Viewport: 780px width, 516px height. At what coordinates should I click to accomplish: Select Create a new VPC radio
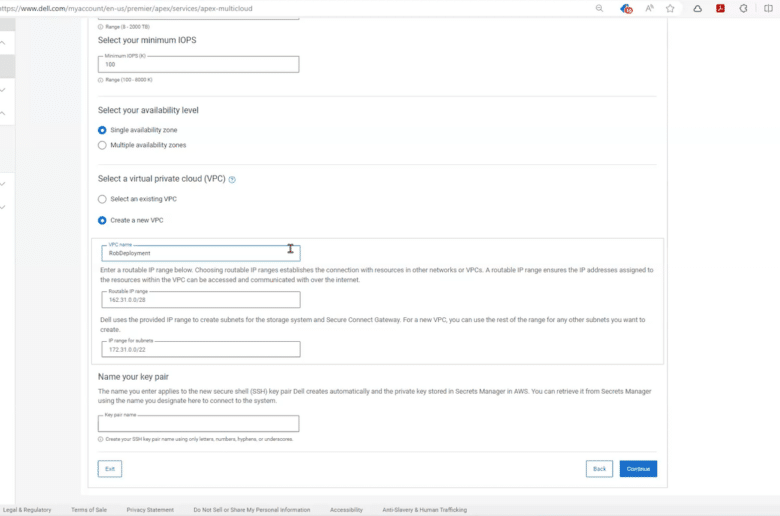[x=102, y=220]
